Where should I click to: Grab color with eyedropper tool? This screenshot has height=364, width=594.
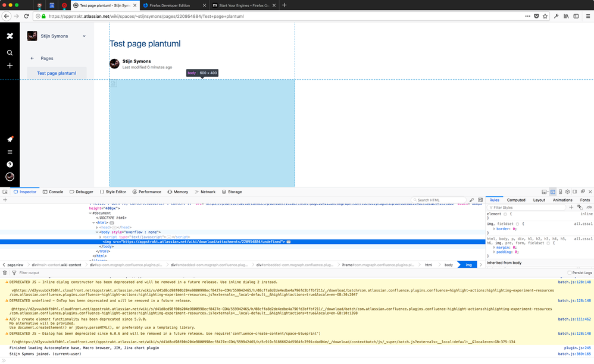point(471,200)
